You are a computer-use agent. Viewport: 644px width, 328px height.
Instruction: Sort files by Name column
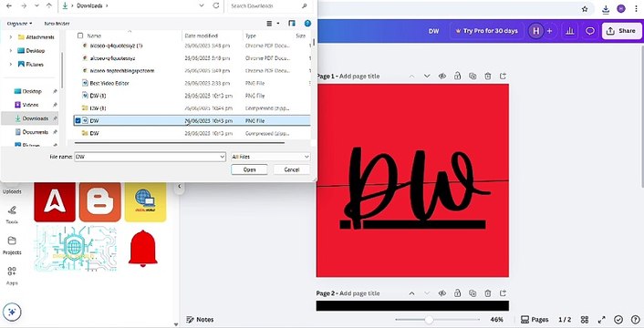tap(94, 36)
